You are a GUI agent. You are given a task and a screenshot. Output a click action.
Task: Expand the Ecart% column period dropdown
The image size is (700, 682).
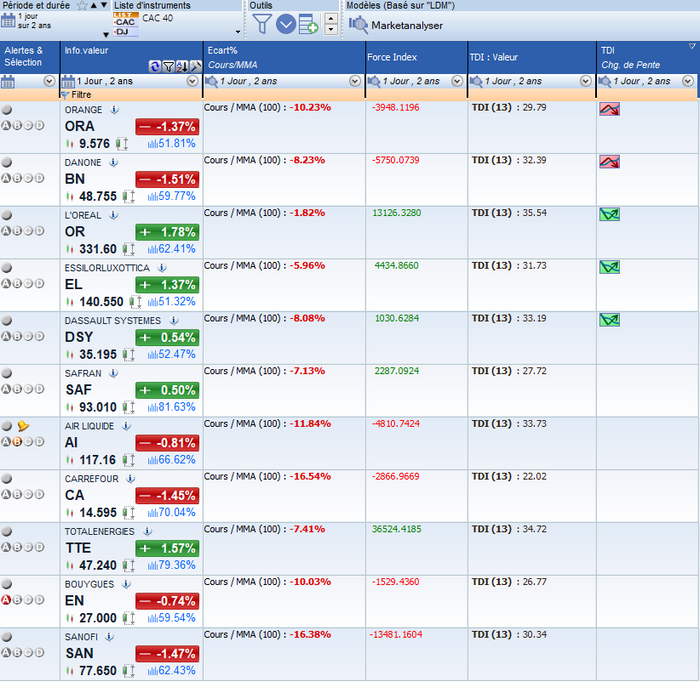(x=355, y=81)
